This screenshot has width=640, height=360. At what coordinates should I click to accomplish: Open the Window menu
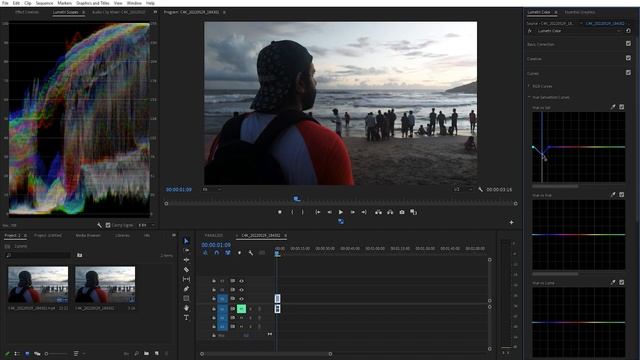click(x=134, y=3)
